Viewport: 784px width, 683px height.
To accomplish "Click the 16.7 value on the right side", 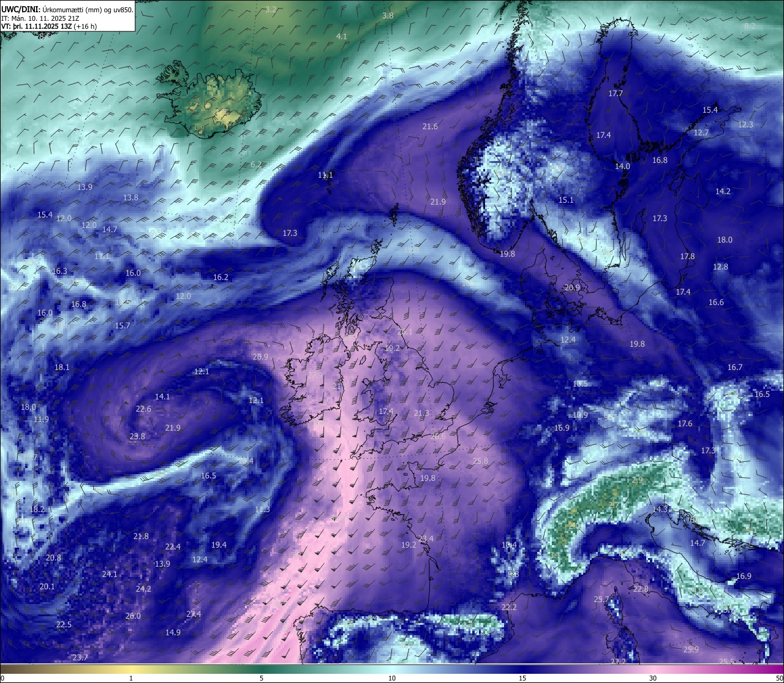I will [x=735, y=367].
